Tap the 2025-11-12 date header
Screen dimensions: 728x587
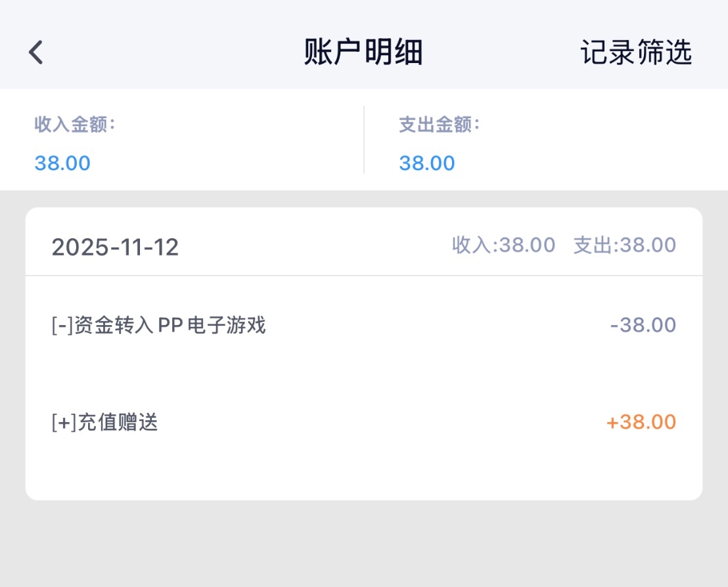tap(115, 247)
